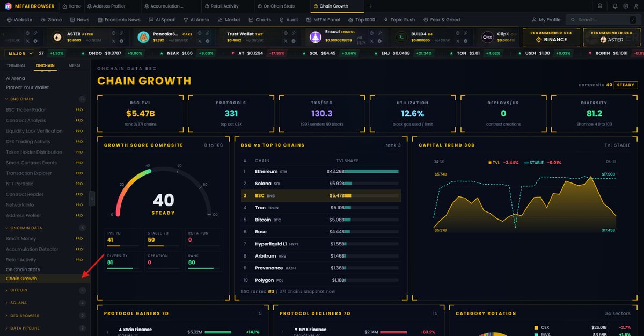Open the notifications bell icon
Image resolution: width=644 pixels, height=336 pixels.
614,6
